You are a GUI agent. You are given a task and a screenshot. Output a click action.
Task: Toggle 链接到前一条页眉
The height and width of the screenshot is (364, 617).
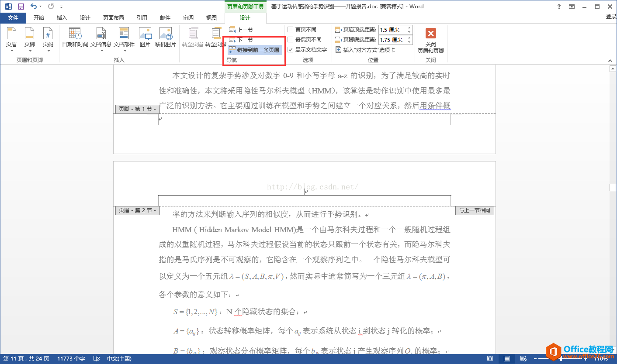click(255, 50)
